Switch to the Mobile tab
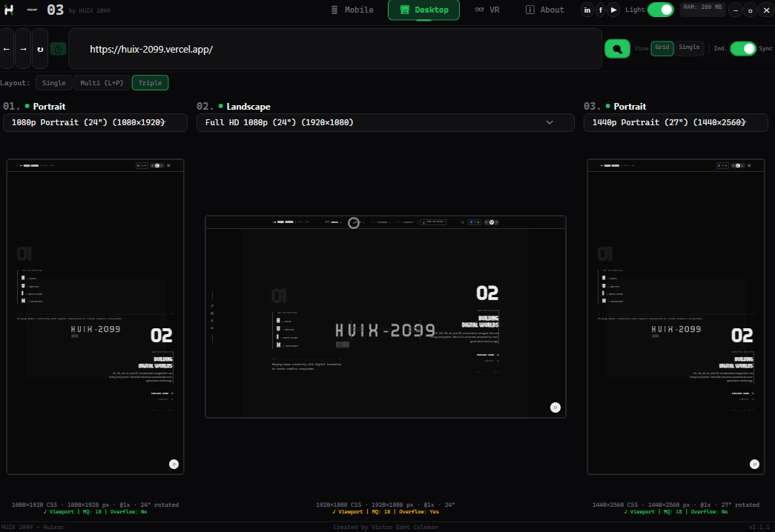 (352, 10)
